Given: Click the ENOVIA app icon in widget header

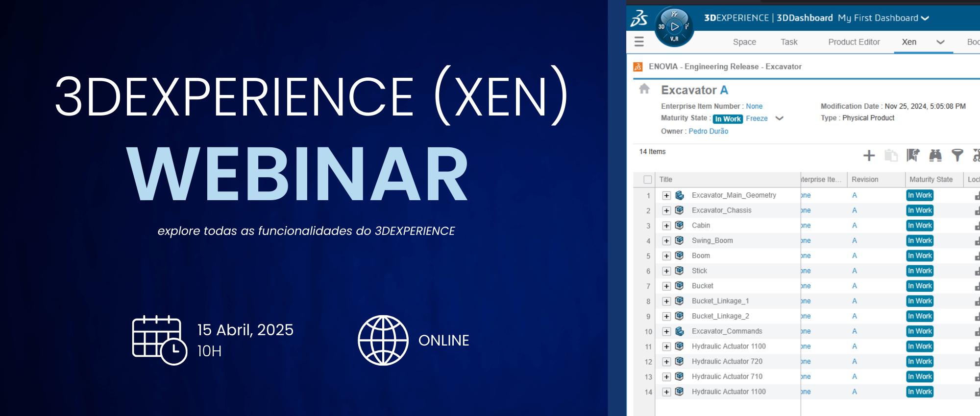Looking at the screenshot, I should point(638,67).
